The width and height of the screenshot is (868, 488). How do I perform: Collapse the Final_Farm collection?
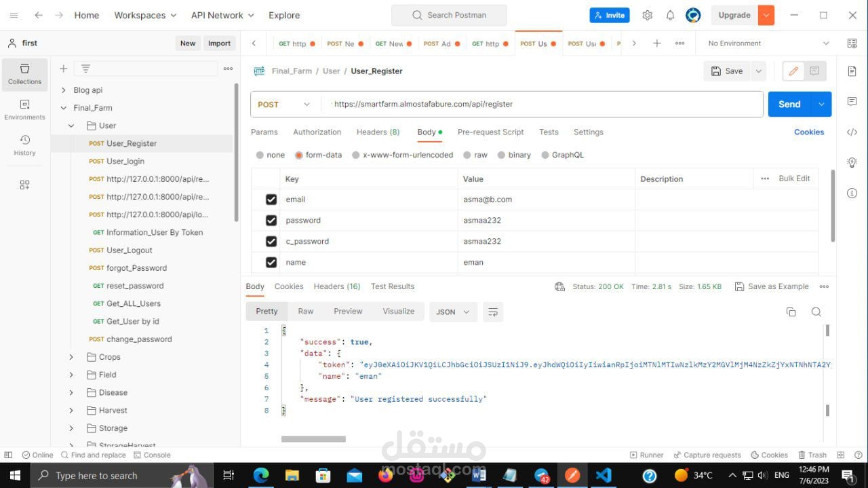point(64,108)
